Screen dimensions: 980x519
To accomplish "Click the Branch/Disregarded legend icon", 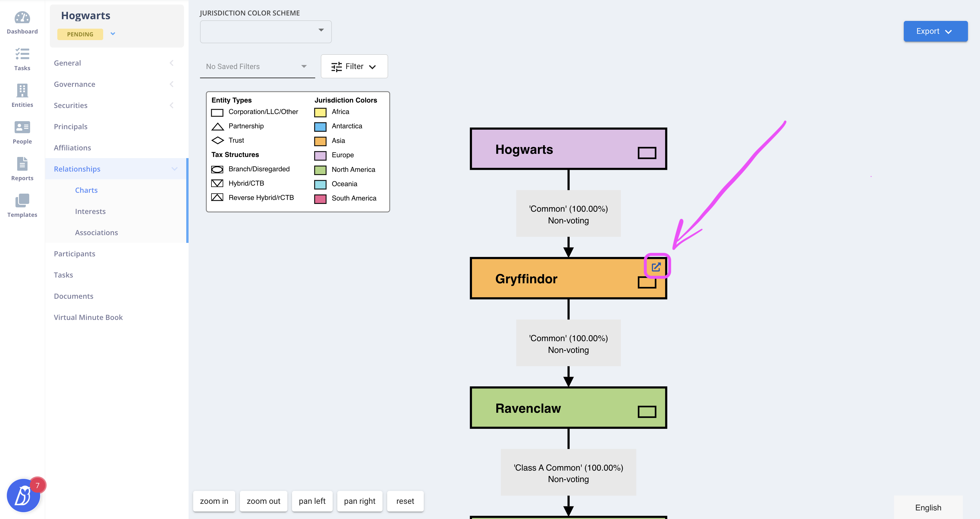I will tap(217, 169).
